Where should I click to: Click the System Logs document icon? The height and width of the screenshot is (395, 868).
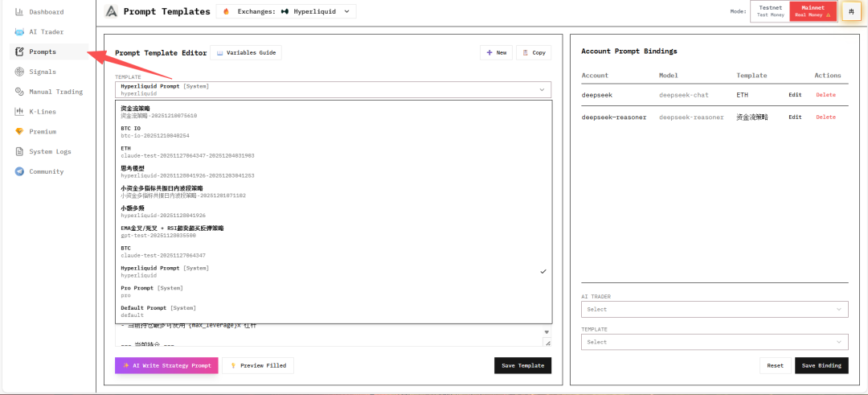point(19,151)
